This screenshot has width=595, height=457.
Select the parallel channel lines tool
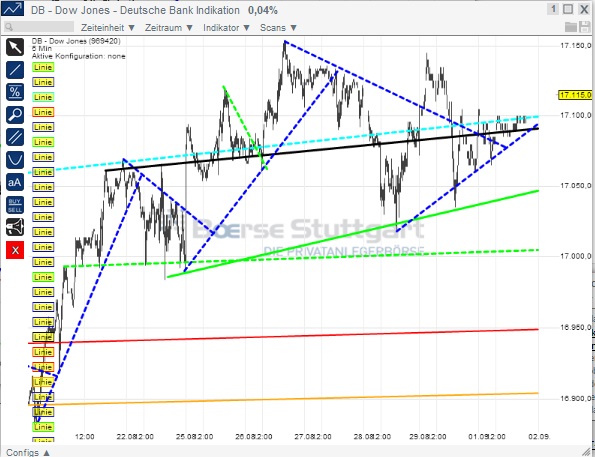tap(15, 137)
